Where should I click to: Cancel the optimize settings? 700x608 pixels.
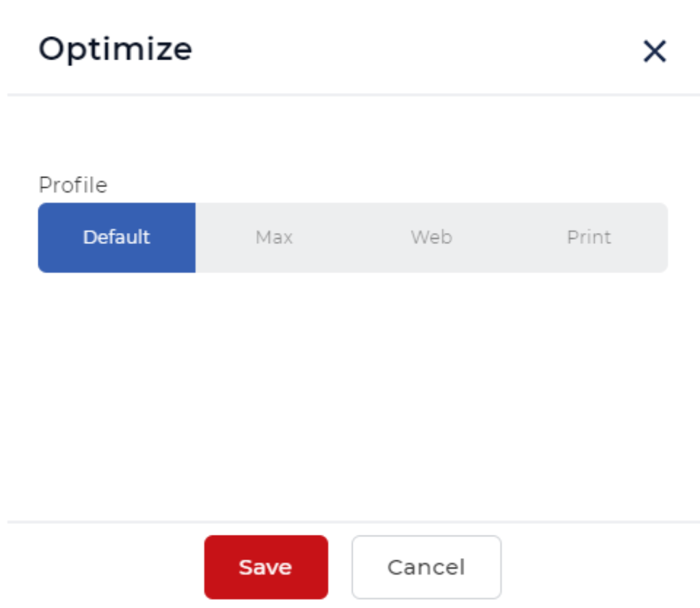[426, 567]
